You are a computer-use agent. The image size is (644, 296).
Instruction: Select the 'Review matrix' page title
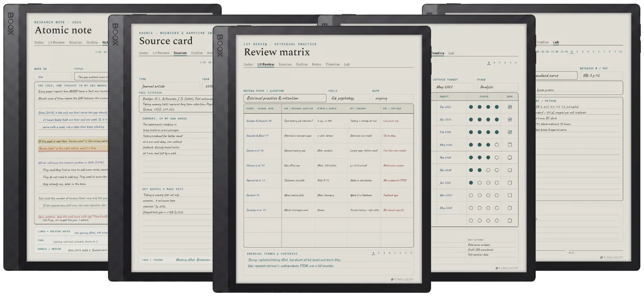(277, 52)
